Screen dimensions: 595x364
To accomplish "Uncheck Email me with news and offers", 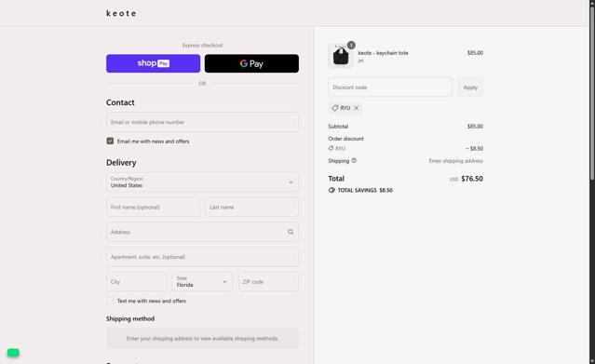I will point(110,141).
